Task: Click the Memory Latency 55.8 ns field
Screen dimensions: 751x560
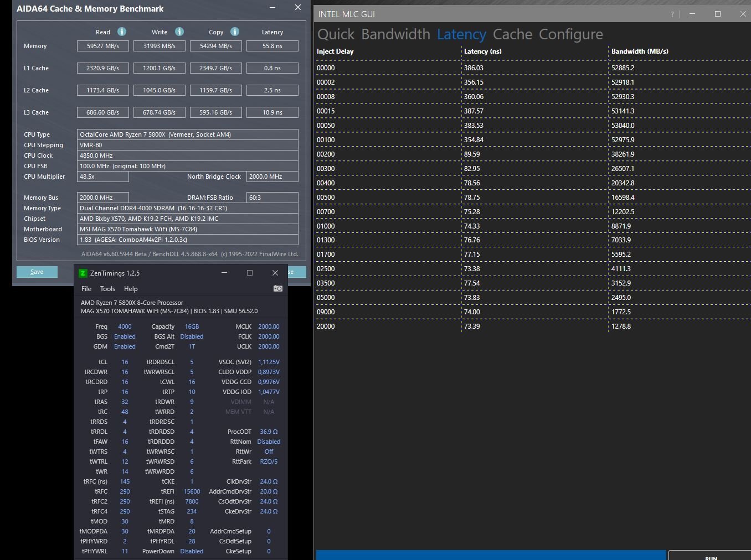Action: coord(272,46)
